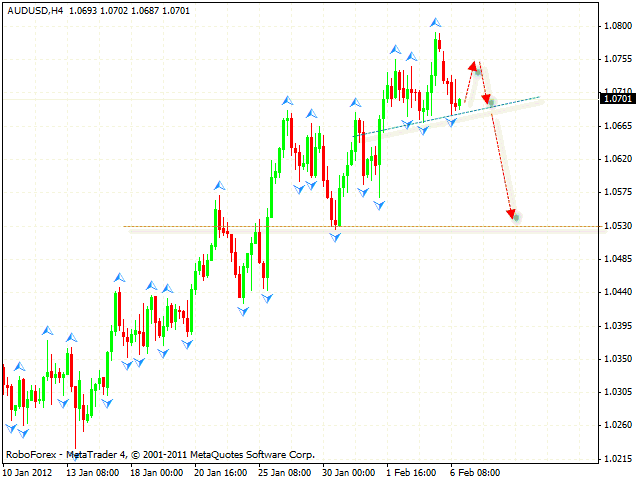
Task: Click the up fractal above the 25 Jan high
Action: pos(287,100)
